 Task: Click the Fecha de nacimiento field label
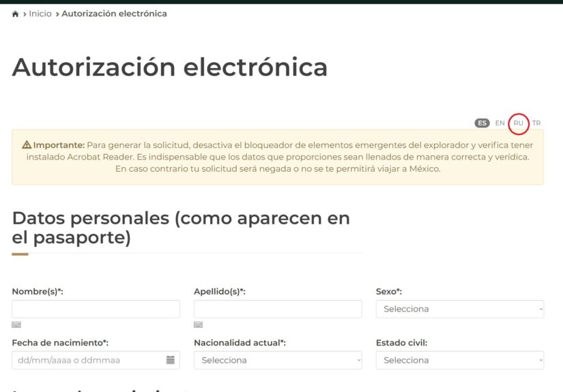point(60,343)
